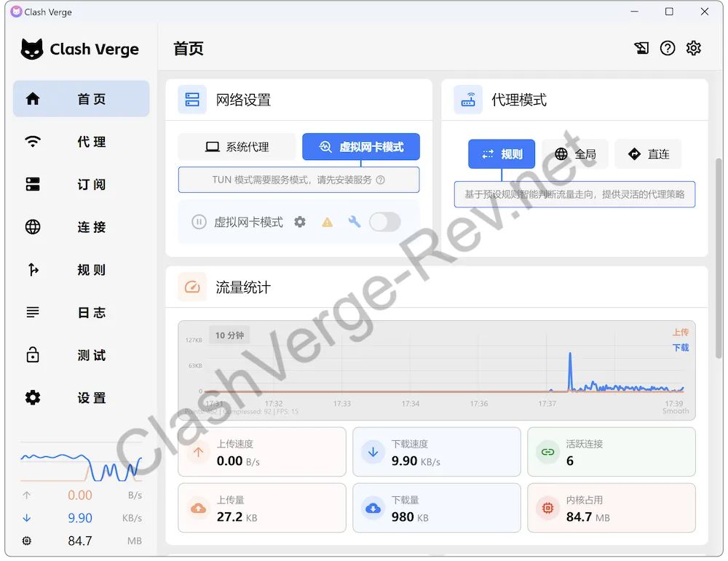Select the 系统代理 tab
This screenshot has height=561, width=728.
(237, 147)
